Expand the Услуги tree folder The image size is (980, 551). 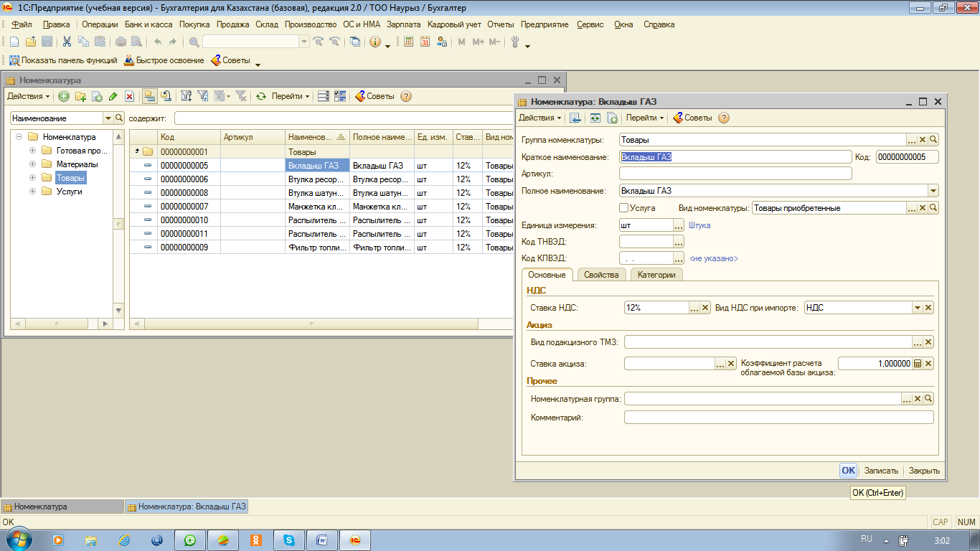[32, 192]
